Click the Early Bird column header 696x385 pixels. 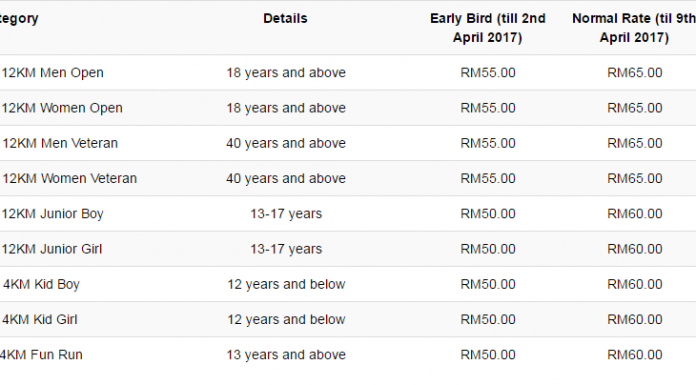tap(487, 28)
